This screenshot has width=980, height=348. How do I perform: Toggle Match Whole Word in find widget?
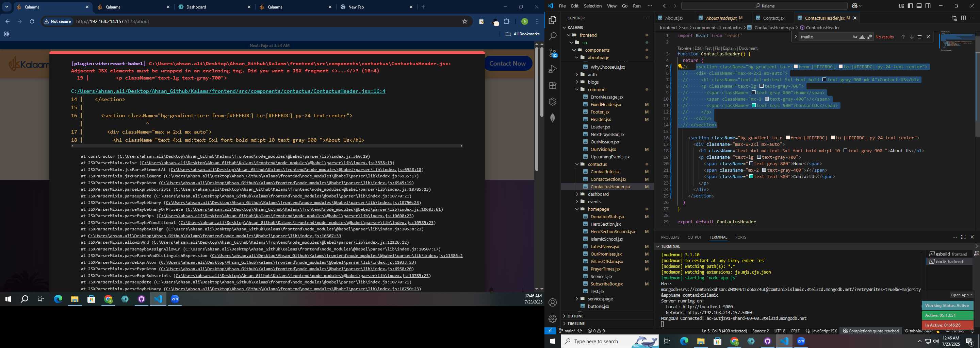[x=862, y=37]
